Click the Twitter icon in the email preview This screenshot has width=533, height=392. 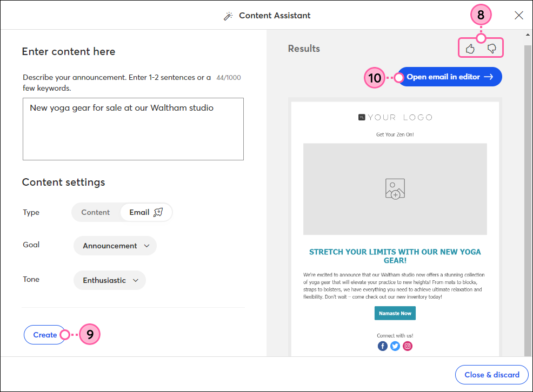(x=395, y=346)
